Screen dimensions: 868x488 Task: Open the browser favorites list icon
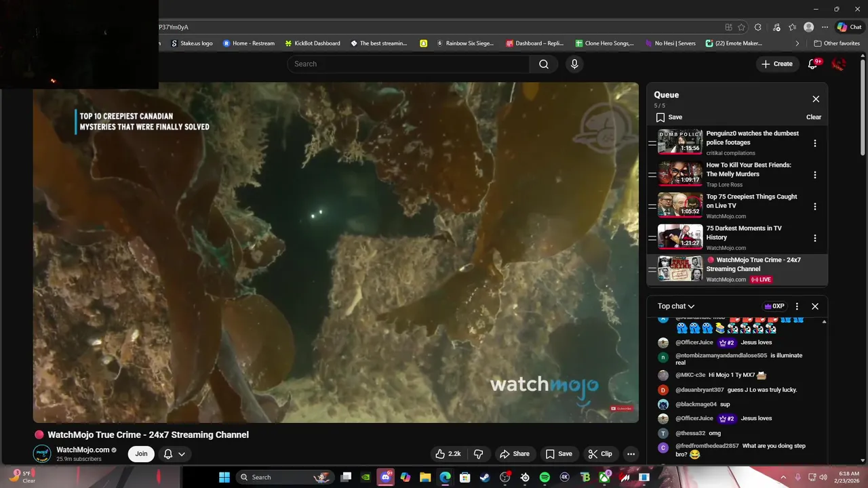coord(793,27)
